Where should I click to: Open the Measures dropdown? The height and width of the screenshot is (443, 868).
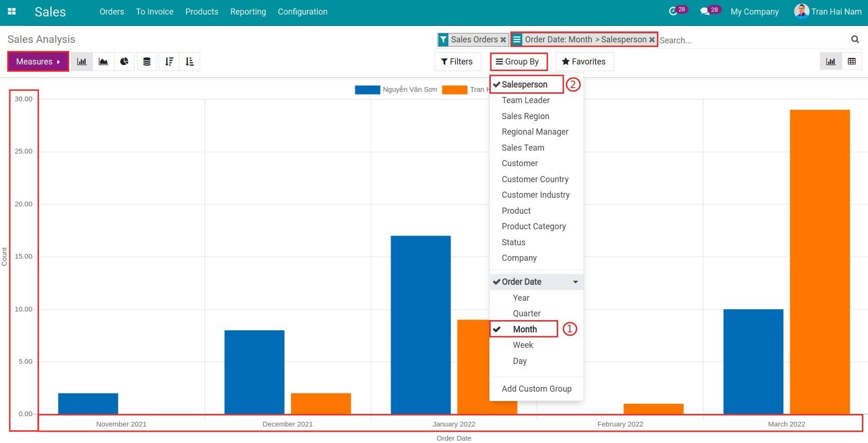(x=38, y=62)
